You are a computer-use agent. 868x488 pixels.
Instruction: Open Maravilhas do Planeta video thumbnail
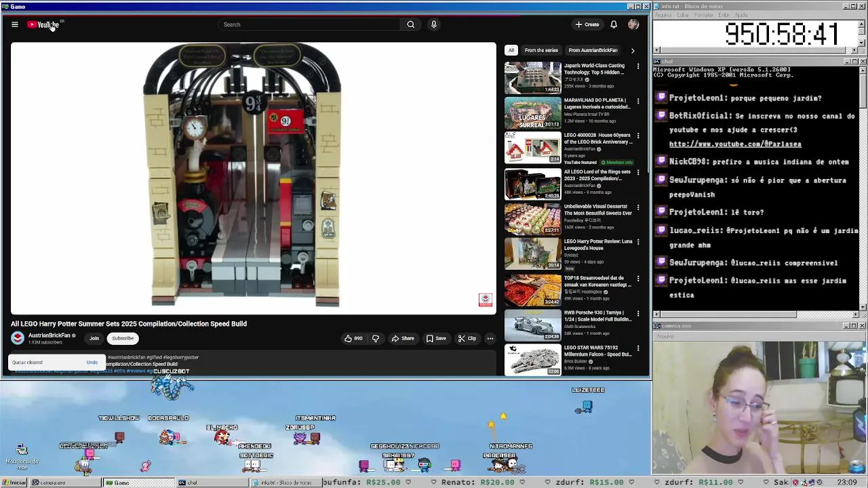(532, 113)
